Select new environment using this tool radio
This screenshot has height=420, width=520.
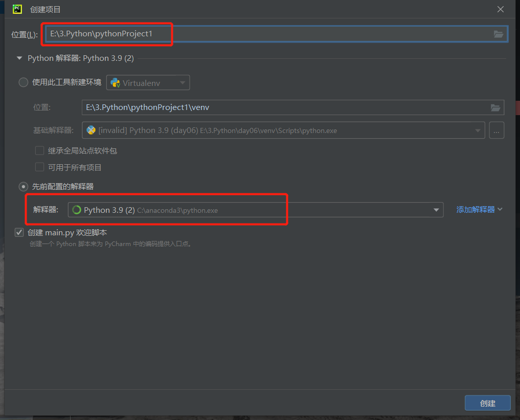click(23, 82)
